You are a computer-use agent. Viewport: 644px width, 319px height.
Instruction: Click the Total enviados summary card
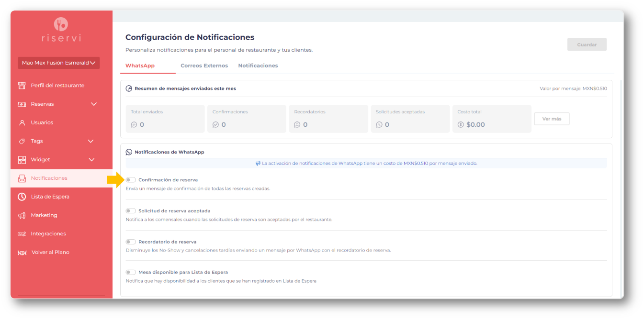click(x=165, y=119)
